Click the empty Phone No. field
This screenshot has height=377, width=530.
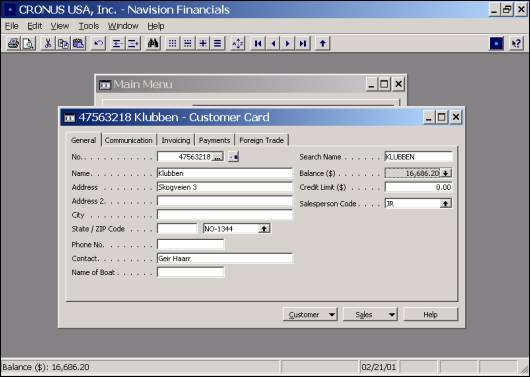(191, 244)
